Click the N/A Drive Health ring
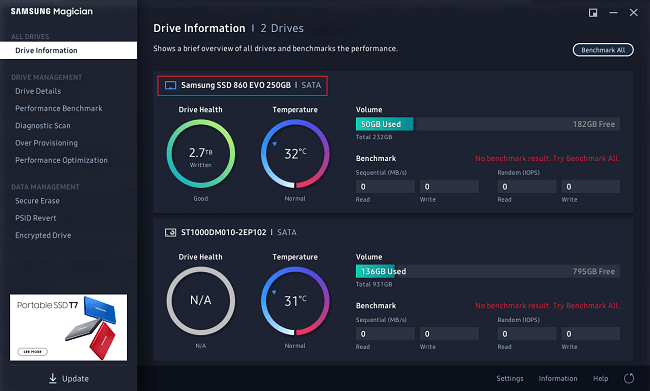 pyautogui.click(x=201, y=301)
